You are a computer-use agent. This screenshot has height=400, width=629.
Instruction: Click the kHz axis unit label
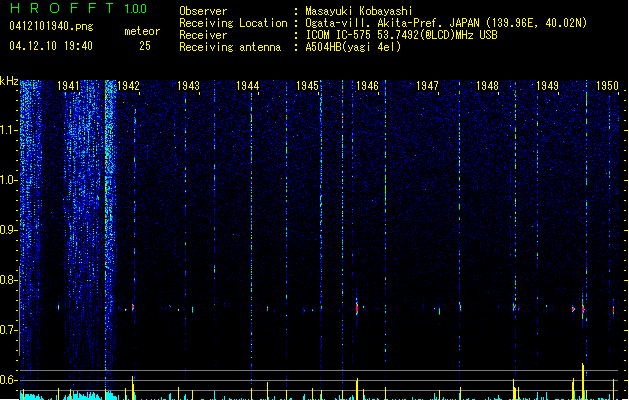click(9, 81)
